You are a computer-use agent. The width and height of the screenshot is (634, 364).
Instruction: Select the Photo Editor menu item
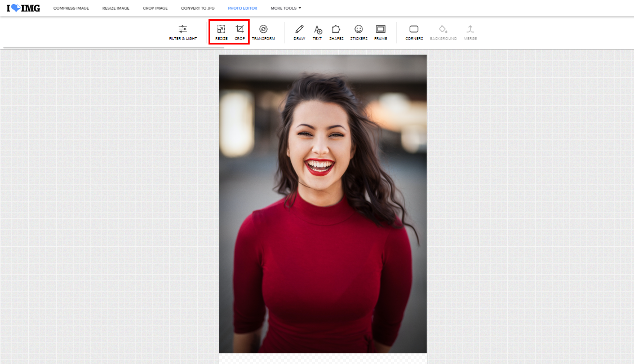242,8
